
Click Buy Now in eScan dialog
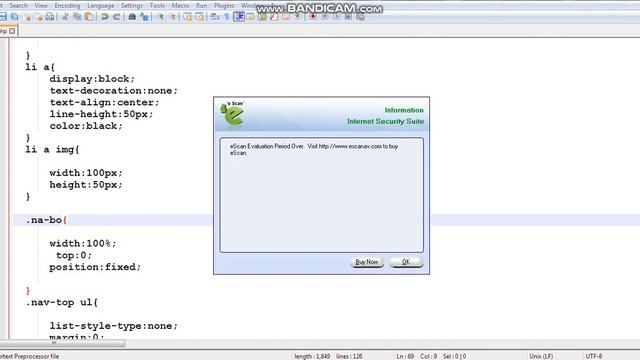[x=367, y=262]
